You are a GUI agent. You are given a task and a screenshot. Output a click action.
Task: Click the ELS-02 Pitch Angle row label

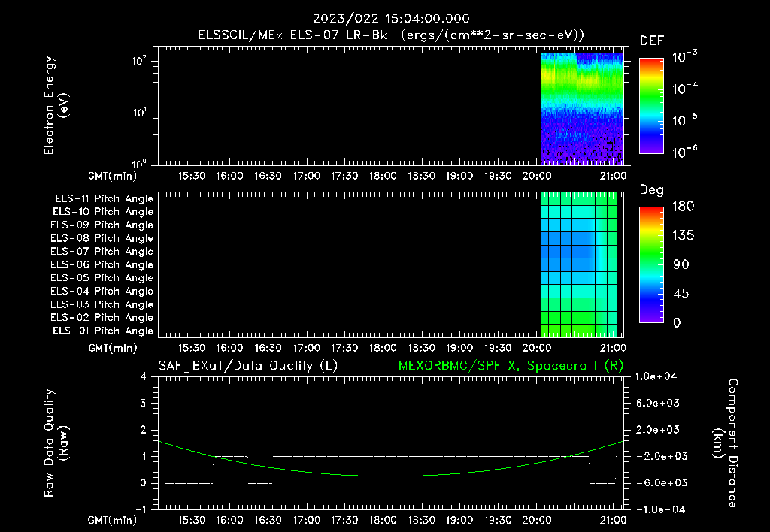pos(102,318)
